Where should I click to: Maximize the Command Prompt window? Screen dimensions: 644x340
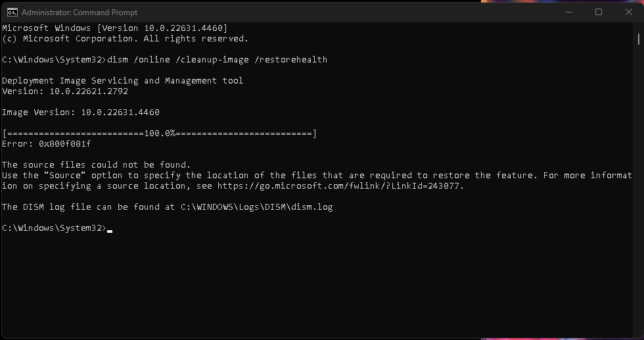(x=599, y=12)
